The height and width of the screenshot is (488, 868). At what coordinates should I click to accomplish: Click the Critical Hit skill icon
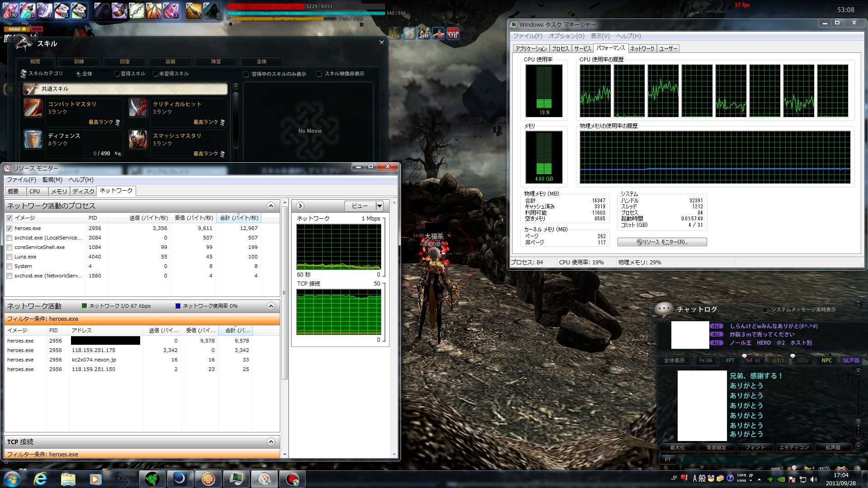[138, 108]
